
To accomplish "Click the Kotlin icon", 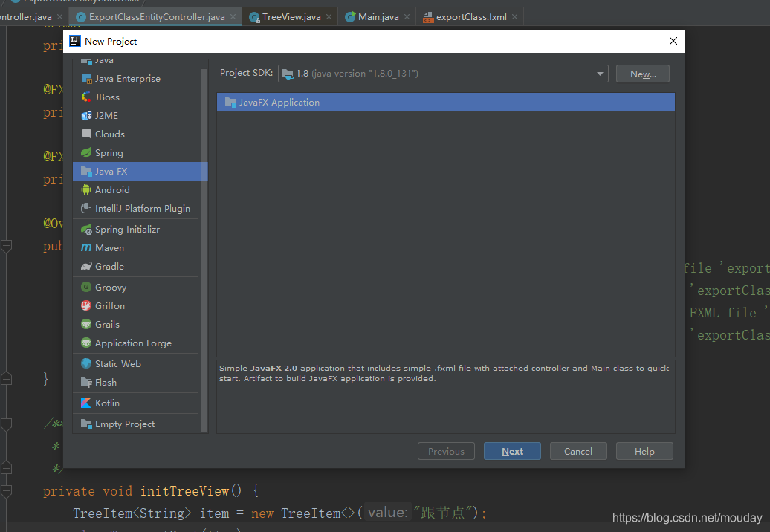I will pos(86,403).
